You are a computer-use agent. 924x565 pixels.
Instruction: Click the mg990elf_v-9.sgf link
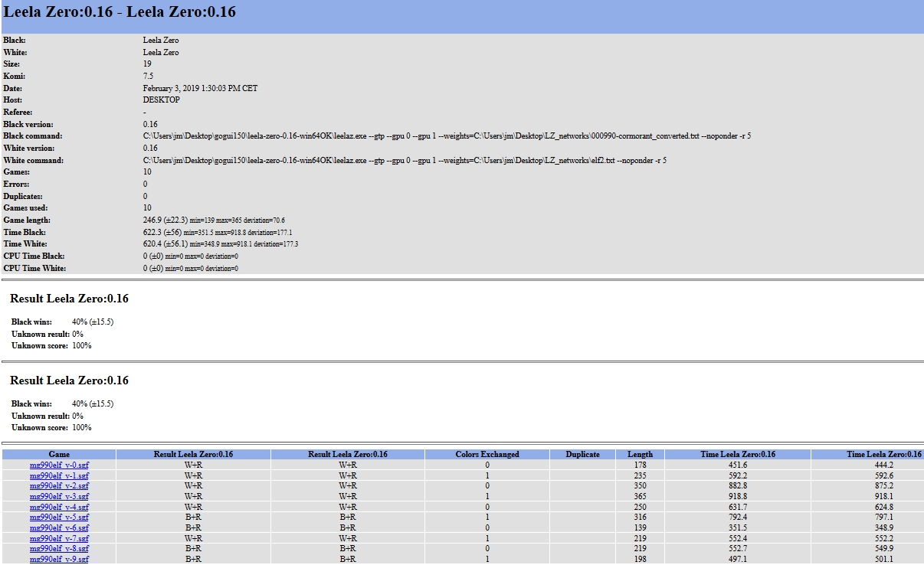point(59,560)
